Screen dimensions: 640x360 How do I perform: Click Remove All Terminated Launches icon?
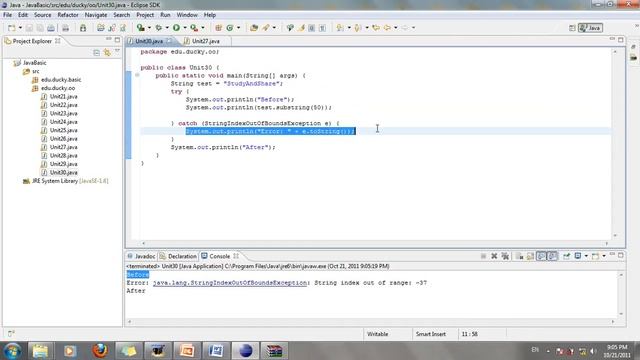click(505, 256)
